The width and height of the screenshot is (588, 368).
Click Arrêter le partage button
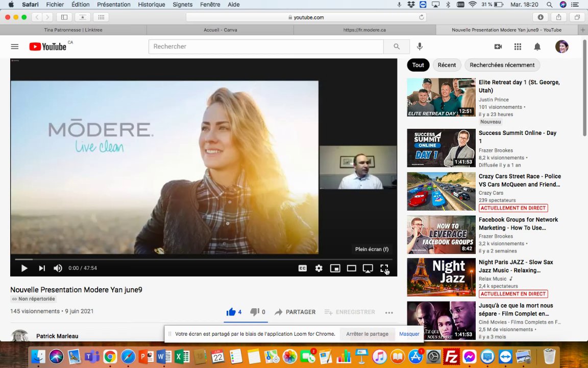(367, 334)
